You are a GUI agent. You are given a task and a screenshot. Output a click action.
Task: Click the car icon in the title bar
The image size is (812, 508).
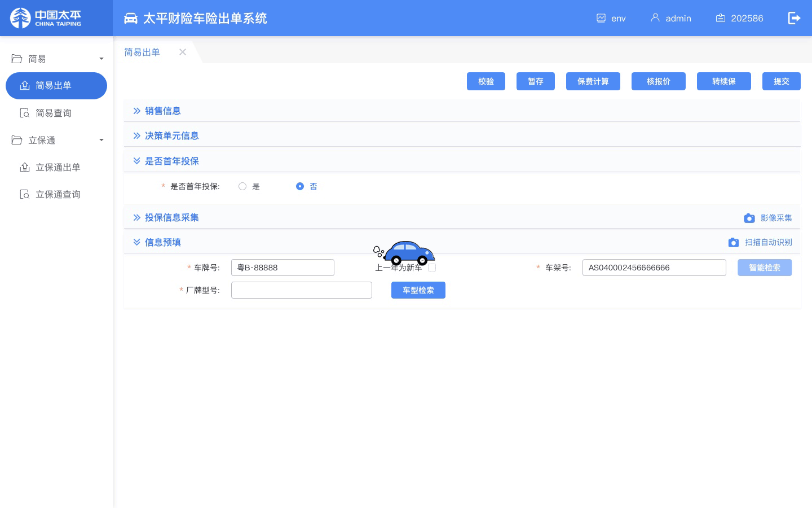click(x=131, y=17)
